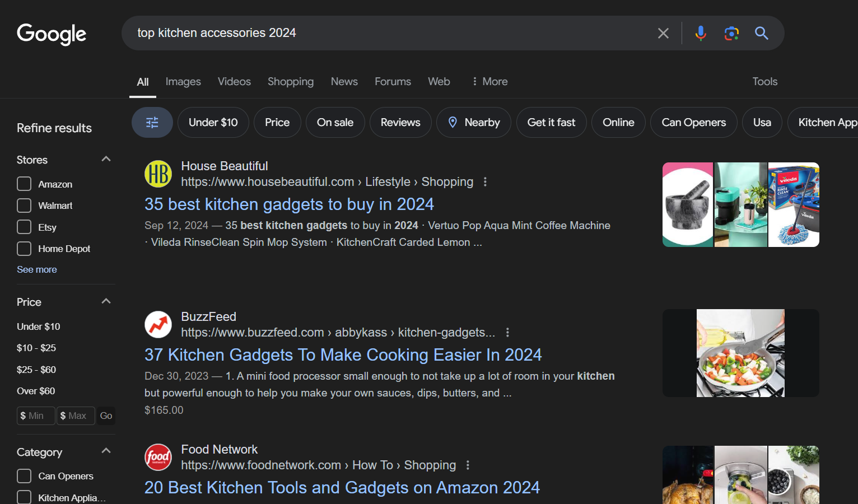Open '35 best kitchen gadgets' article link
This screenshot has height=504, width=858.
click(x=289, y=204)
